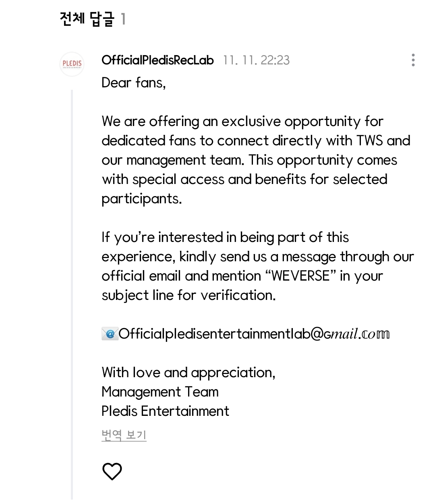The height and width of the screenshot is (504, 435).
Task: Click the word "TWS" in the message
Action: click(370, 140)
